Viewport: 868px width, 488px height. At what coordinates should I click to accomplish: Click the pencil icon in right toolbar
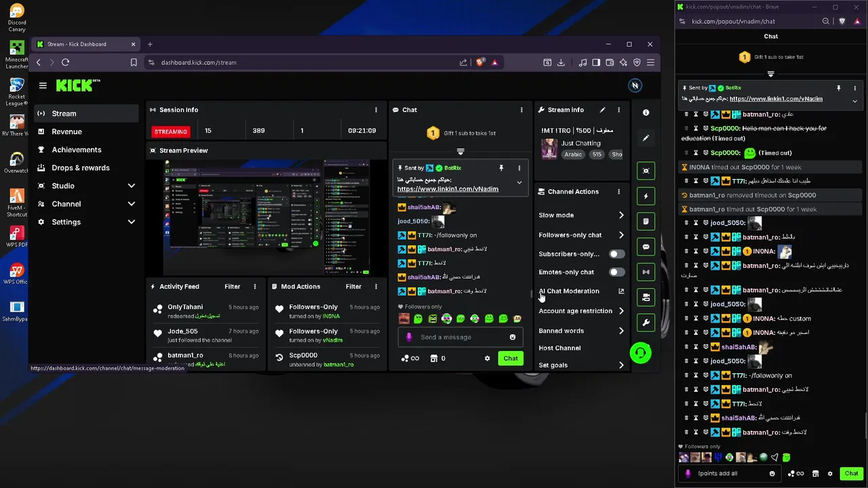[x=646, y=138]
